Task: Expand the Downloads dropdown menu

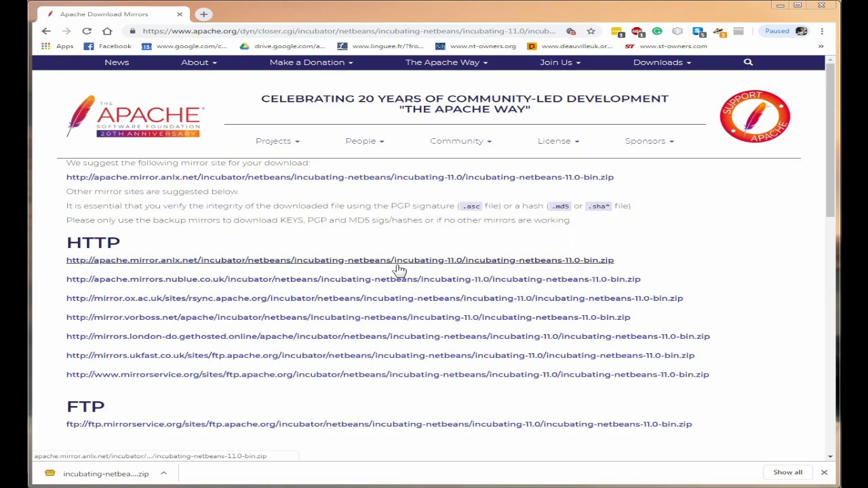Action: point(662,62)
